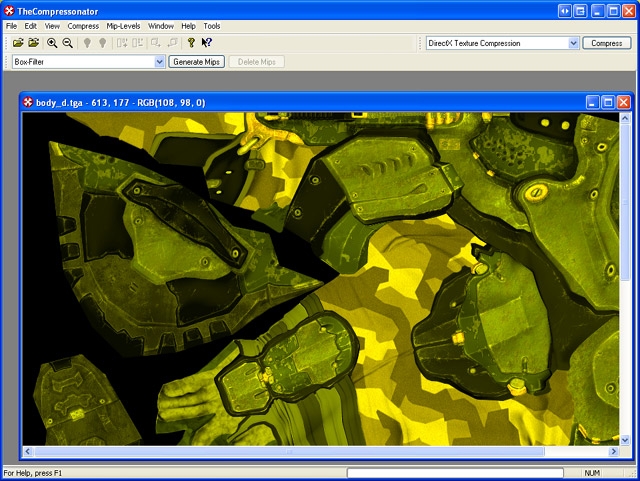Click the Compress button on the right
The image size is (640, 481).
[607, 44]
